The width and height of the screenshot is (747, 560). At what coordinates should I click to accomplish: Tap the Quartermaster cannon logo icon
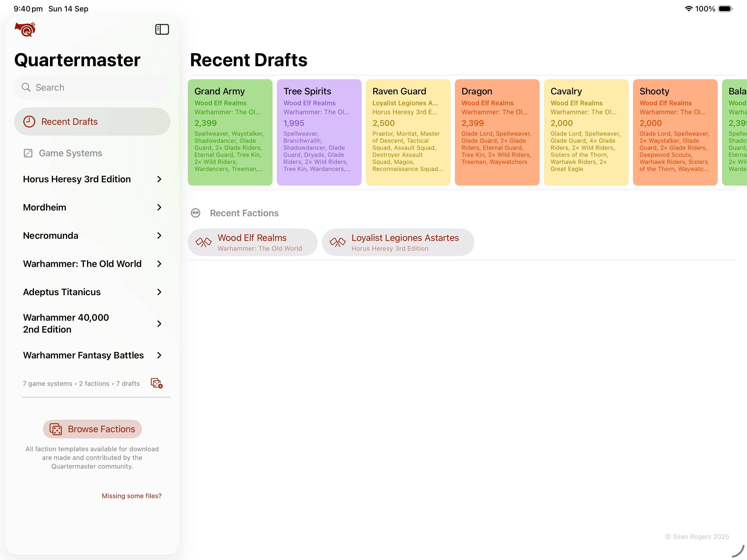25,29
